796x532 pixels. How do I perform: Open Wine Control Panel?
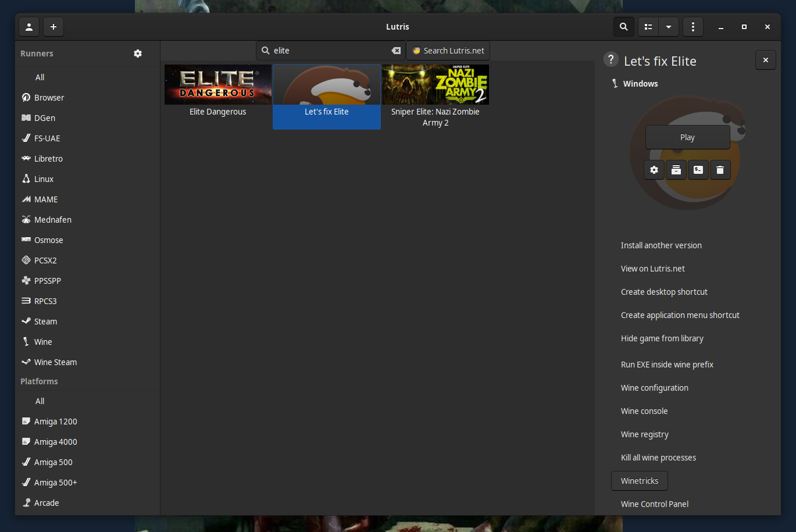(x=655, y=504)
